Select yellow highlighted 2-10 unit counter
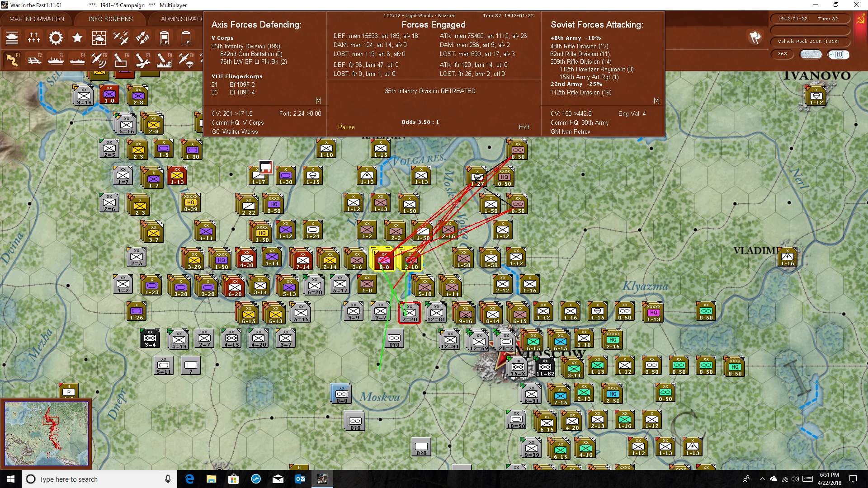The width and height of the screenshot is (868, 488). coord(411,259)
